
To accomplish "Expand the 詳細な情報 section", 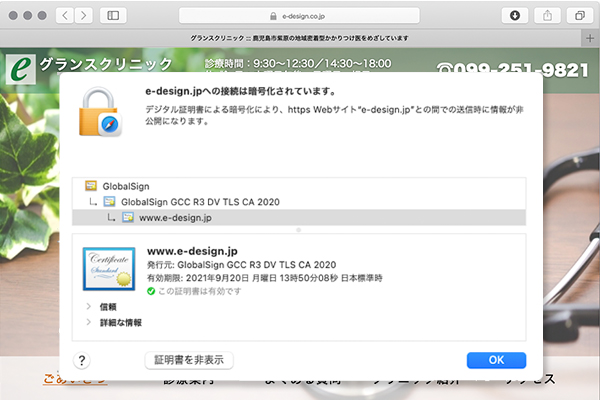I will [88, 322].
